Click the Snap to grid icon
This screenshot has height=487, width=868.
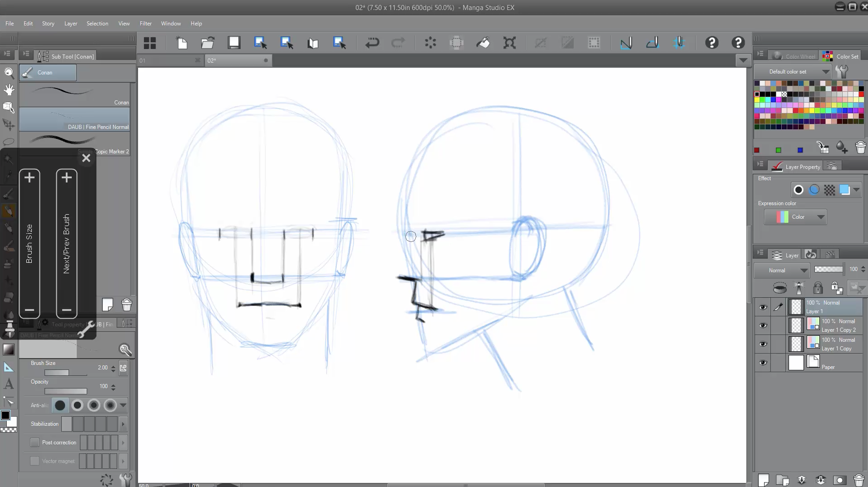(679, 43)
